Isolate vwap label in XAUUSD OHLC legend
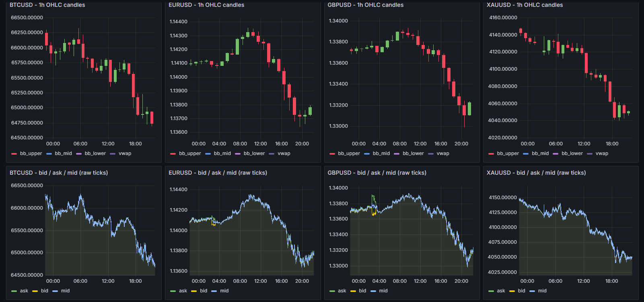 [x=602, y=153]
